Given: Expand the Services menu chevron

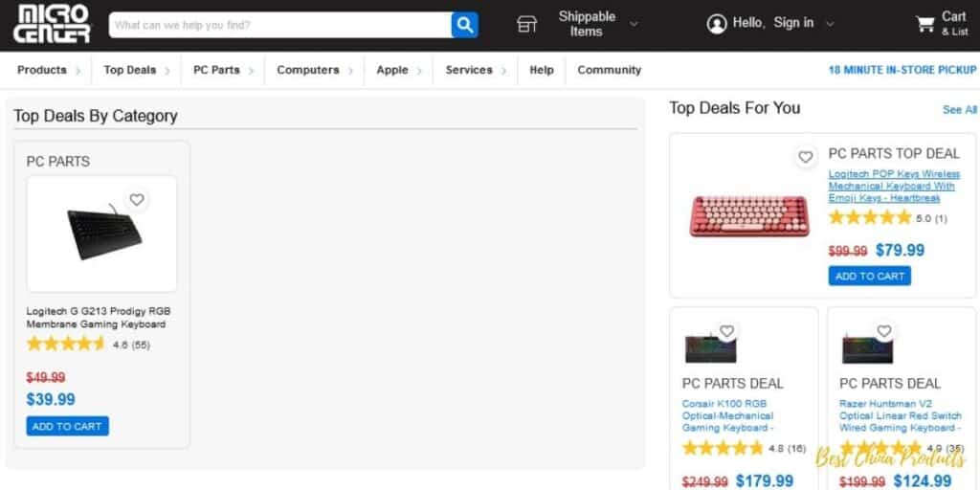Looking at the screenshot, I should click(503, 71).
